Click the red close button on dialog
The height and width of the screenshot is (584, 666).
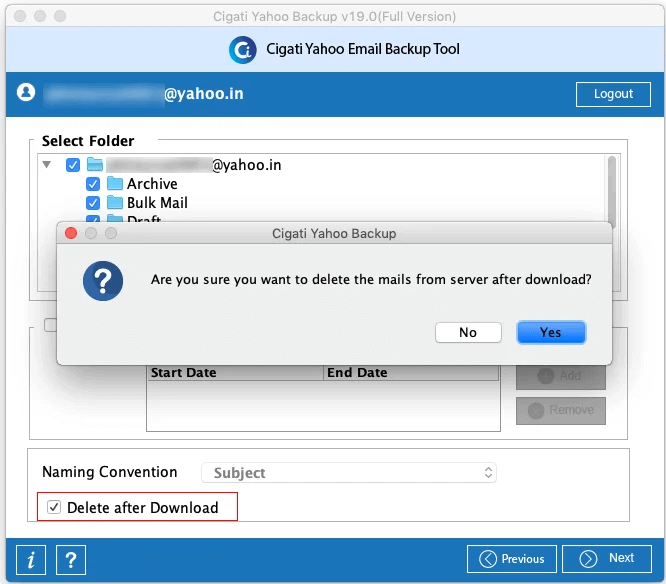(71, 233)
